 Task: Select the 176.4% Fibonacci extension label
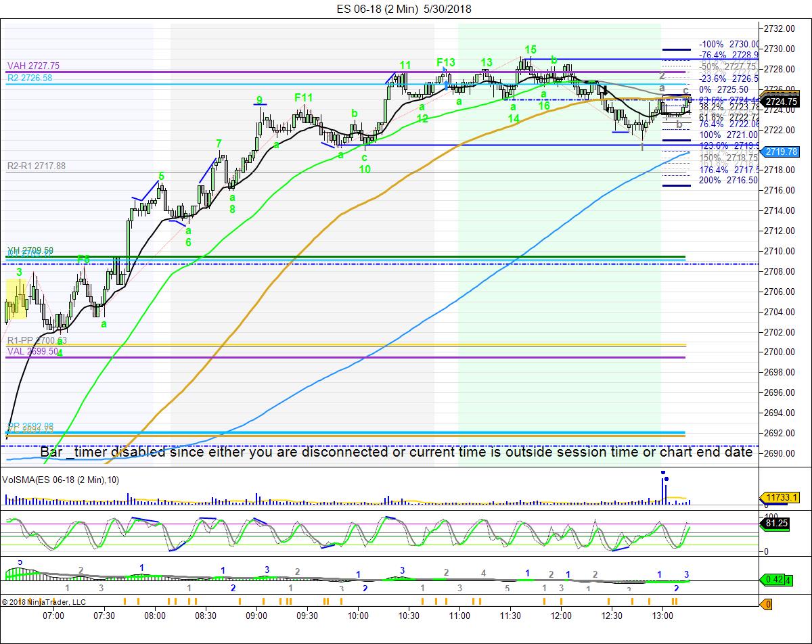pyautogui.click(x=729, y=170)
